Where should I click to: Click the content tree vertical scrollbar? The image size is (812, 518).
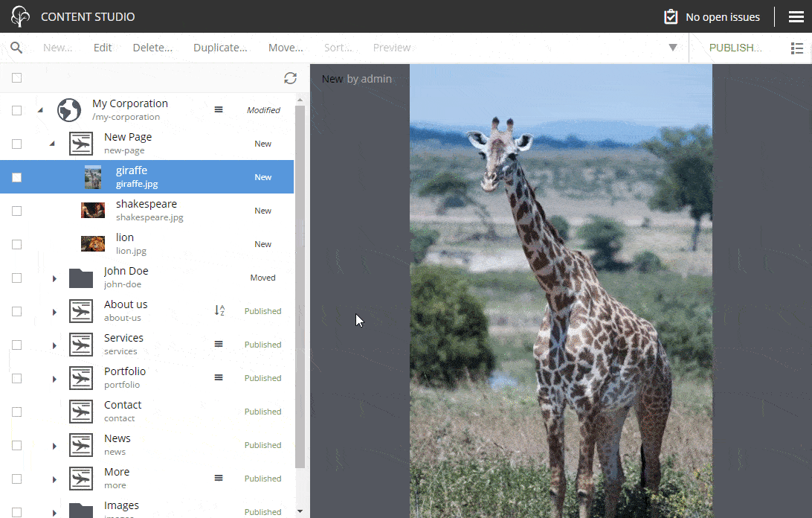300,283
